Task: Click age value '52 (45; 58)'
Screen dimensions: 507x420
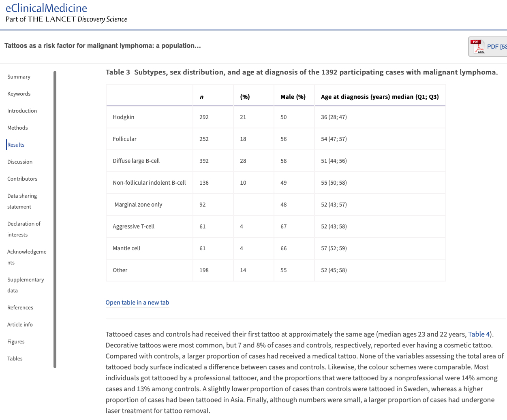Action: click(x=334, y=270)
